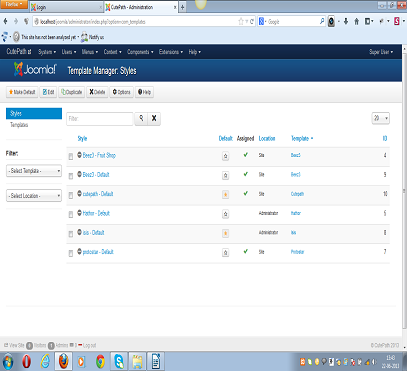
Task: Click the preview icon beside Beez3 - Fruit Shop
Action: [x=79, y=155]
